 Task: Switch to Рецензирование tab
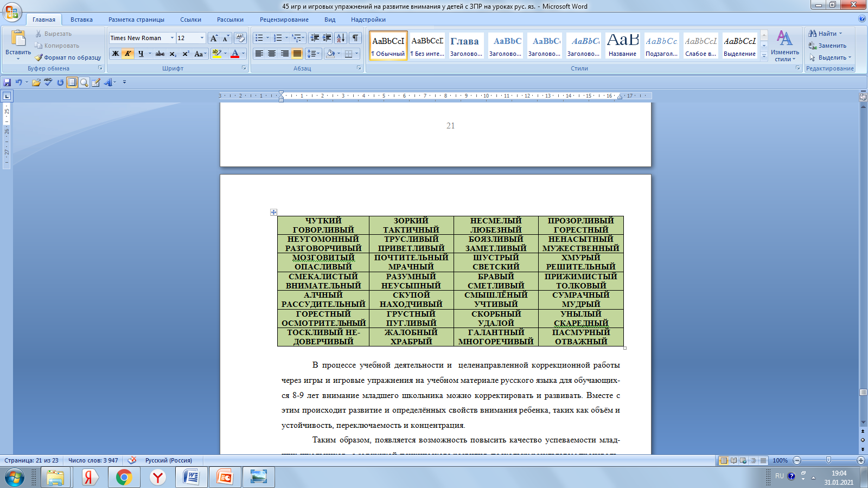click(284, 20)
